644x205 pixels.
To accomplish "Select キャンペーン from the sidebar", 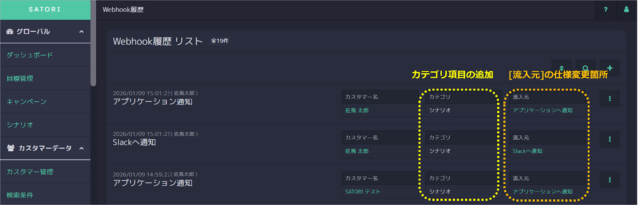I will coord(27,102).
